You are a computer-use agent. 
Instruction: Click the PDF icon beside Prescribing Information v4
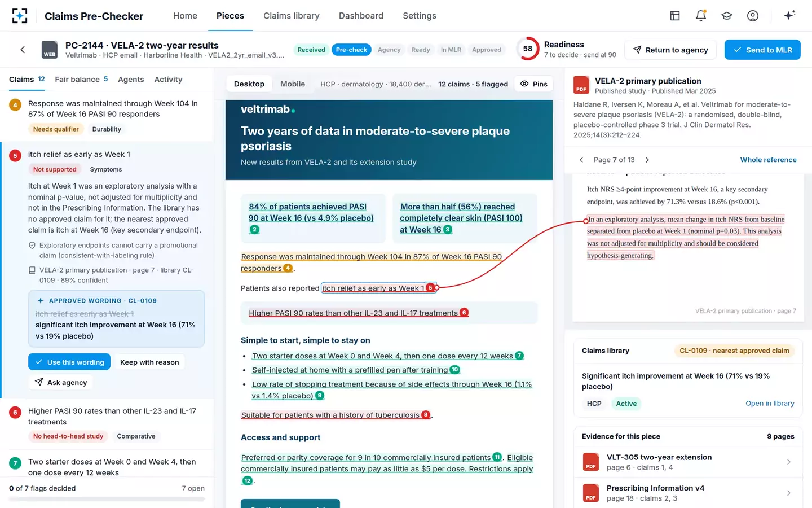tap(590, 493)
